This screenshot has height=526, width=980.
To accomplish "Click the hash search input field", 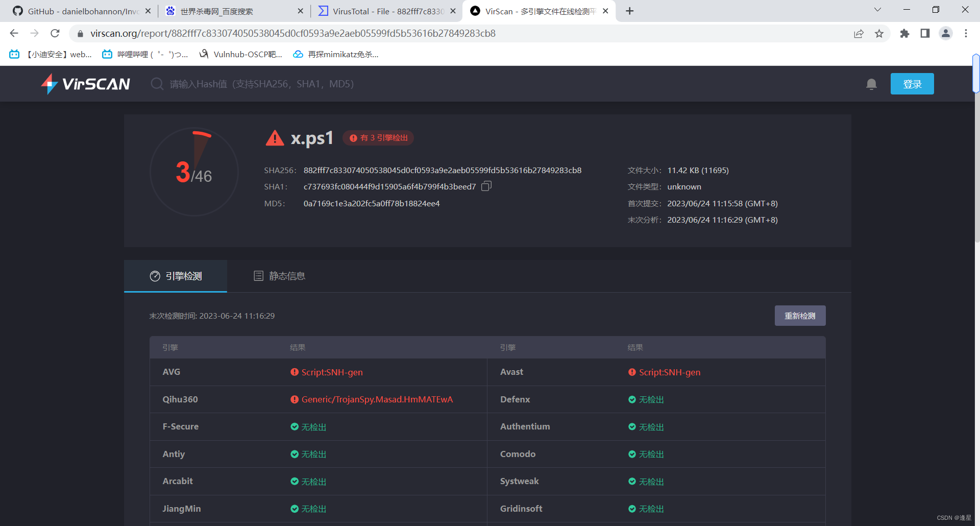I will 262,84.
